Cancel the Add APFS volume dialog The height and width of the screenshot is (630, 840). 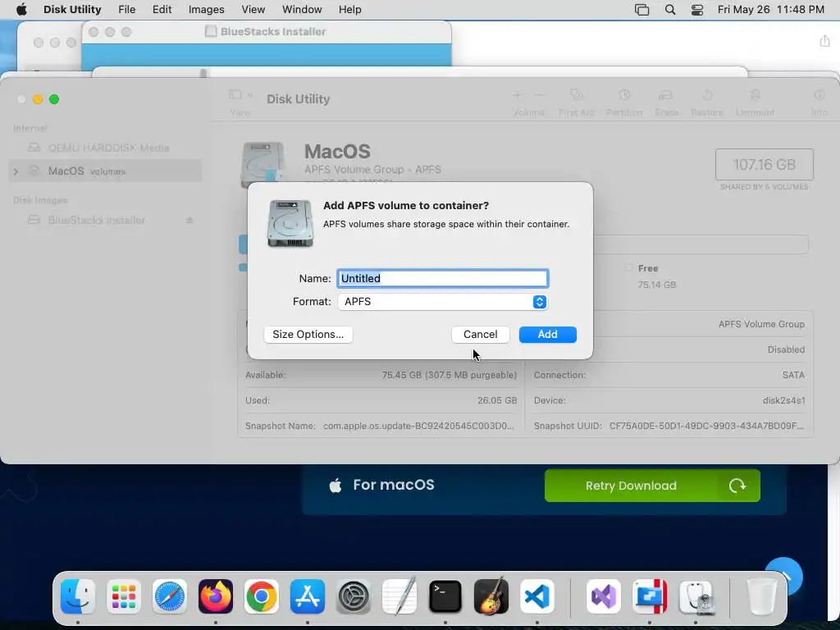[x=480, y=335]
